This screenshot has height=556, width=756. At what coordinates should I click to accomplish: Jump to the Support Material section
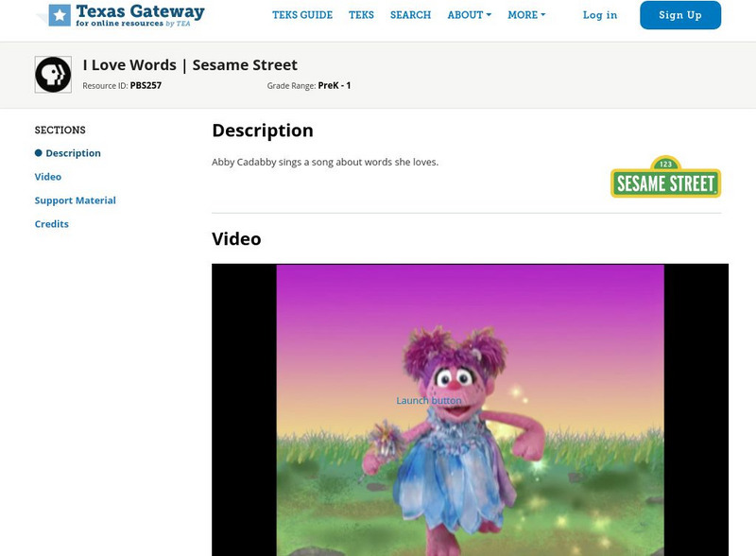[x=76, y=200]
